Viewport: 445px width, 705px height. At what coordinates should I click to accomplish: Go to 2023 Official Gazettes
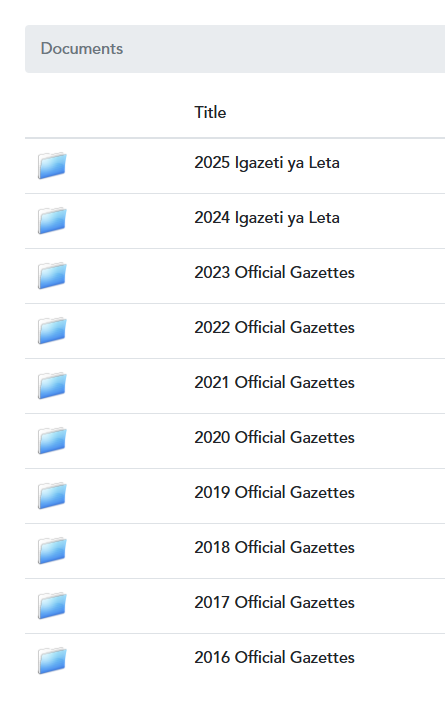[274, 272]
